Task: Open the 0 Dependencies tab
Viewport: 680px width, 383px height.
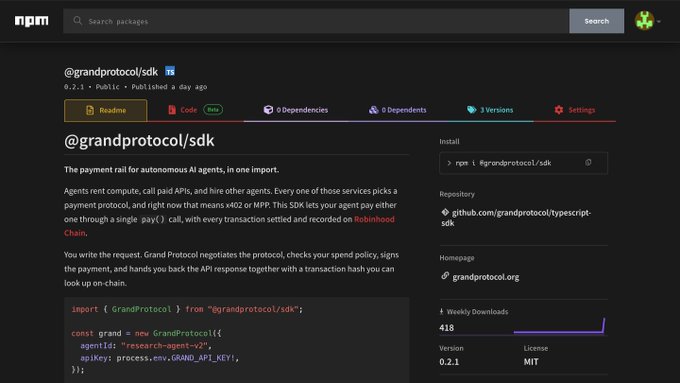Action: click(x=296, y=110)
